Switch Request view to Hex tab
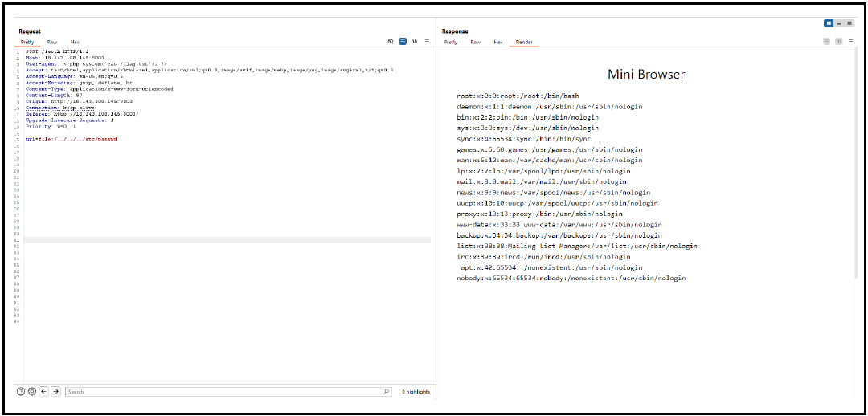Viewport: 868px width, 416px height. [75, 42]
